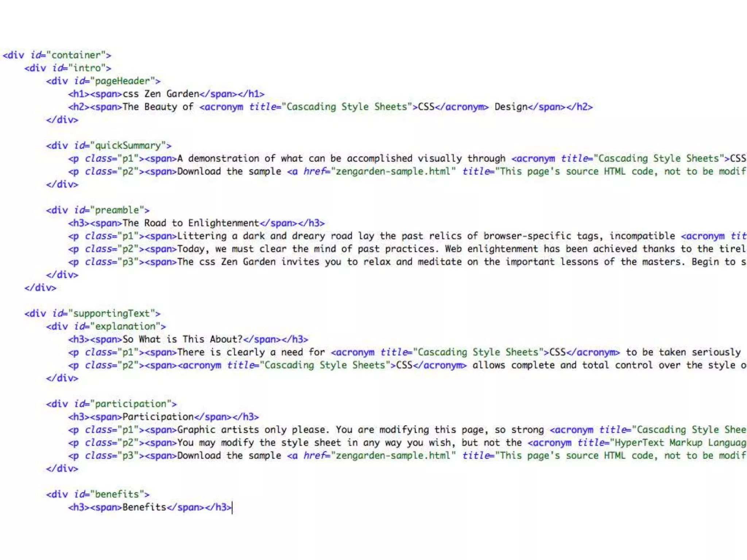Screen dimensions: 747x560
Task: Click the explanation div opening tag
Action: (x=106, y=326)
